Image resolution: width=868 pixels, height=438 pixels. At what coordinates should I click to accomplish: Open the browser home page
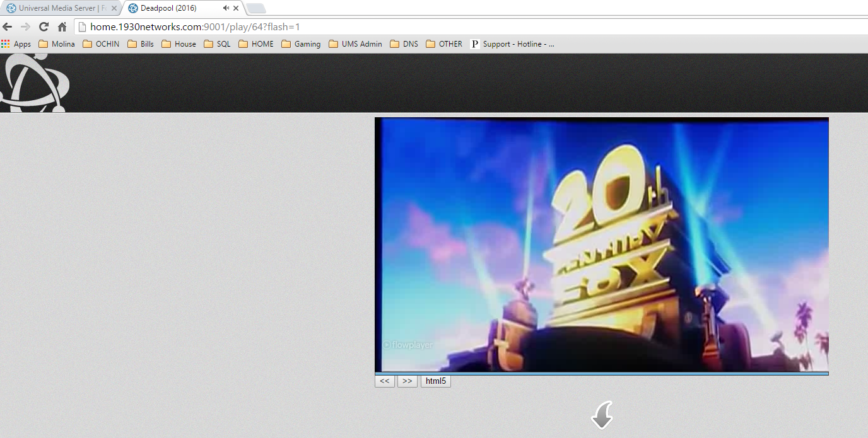pos(62,27)
